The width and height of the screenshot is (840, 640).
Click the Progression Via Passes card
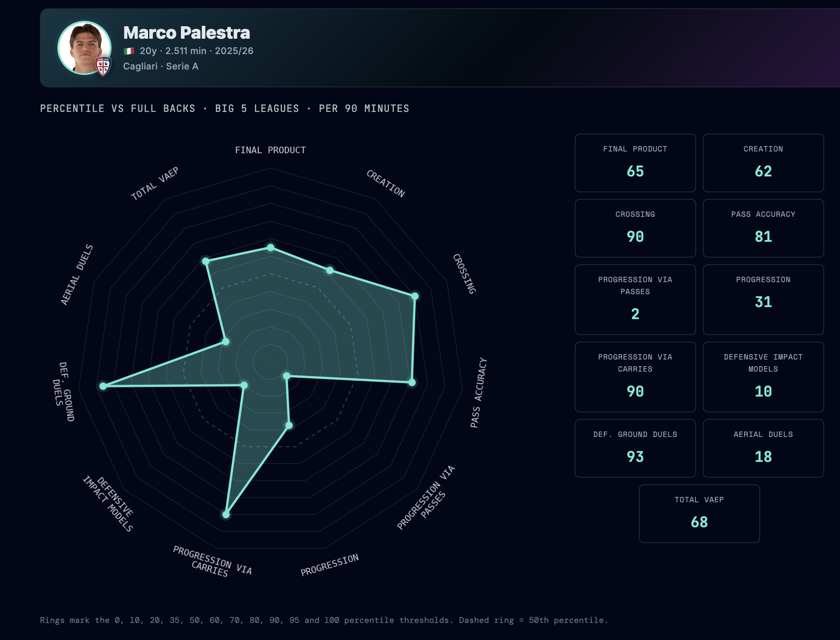635,299
